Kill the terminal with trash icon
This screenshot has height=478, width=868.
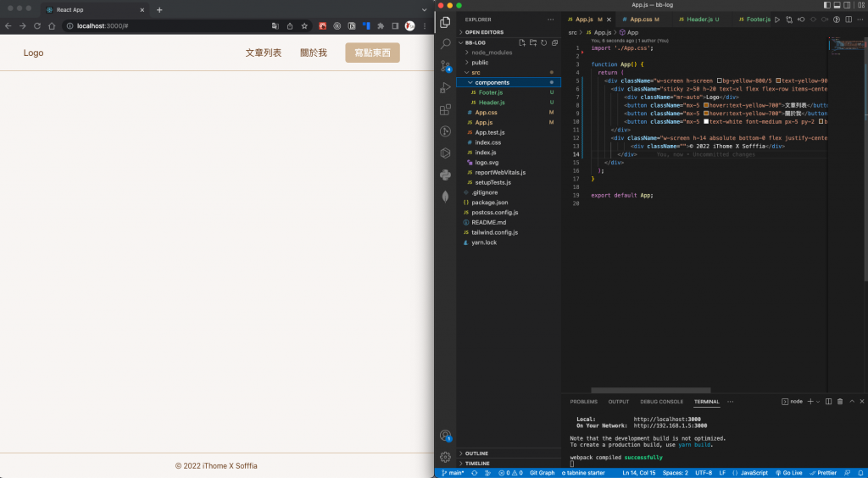(840, 402)
